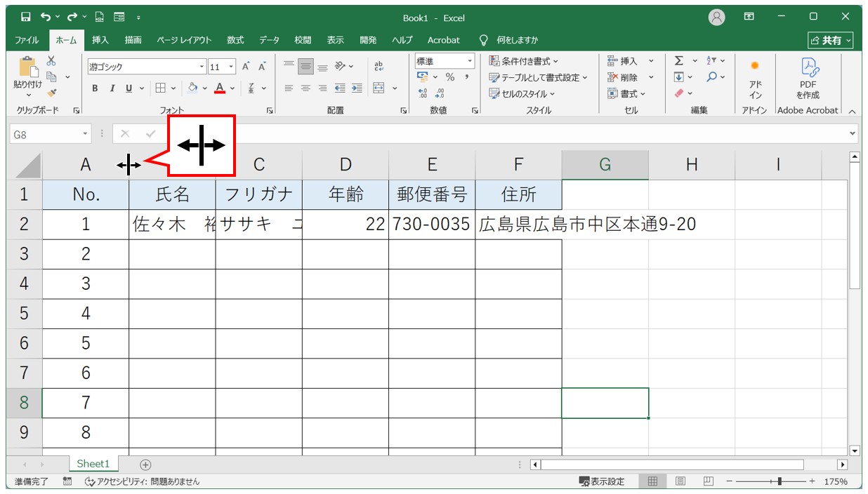Expand the 条件付き書式 menu

point(524,61)
